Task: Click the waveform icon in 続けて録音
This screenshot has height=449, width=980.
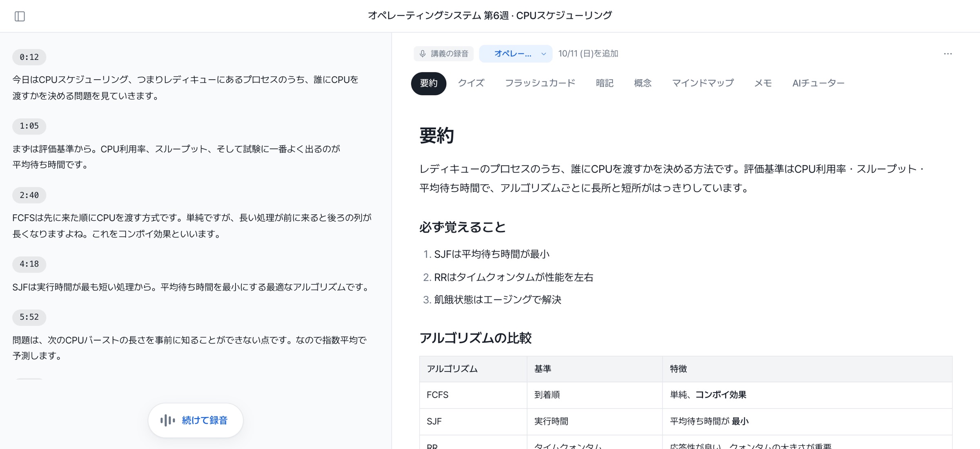Action: [x=167, y=420]
